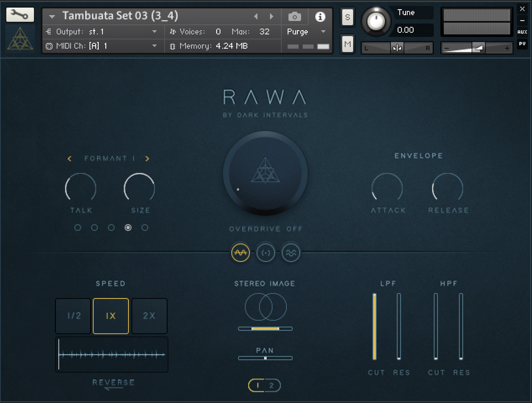
Task: Click the stereo image width slider
Action: (x=265, y=329)
